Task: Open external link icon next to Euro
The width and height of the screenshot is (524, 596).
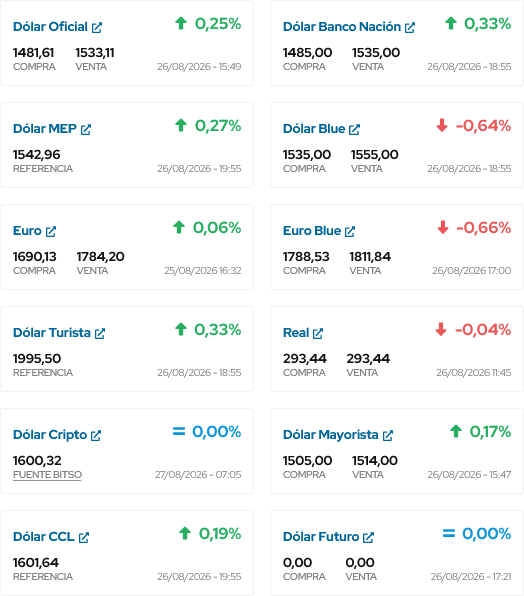Action: click(51, 231)
